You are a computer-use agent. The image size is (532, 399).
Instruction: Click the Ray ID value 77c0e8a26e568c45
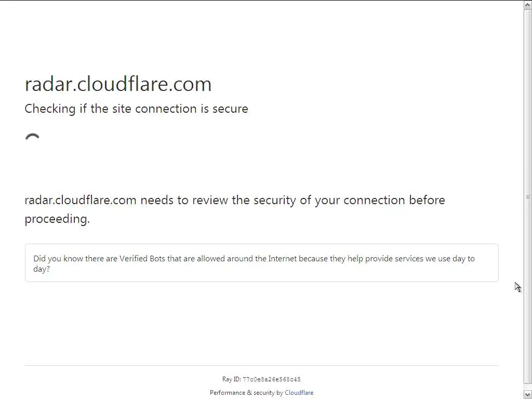click(x=271, y=379)
